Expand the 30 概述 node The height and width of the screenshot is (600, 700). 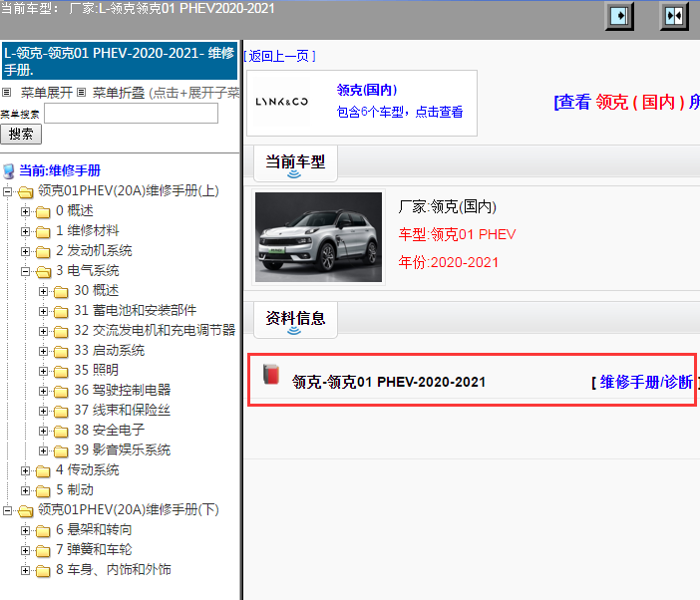pos(43,291)
